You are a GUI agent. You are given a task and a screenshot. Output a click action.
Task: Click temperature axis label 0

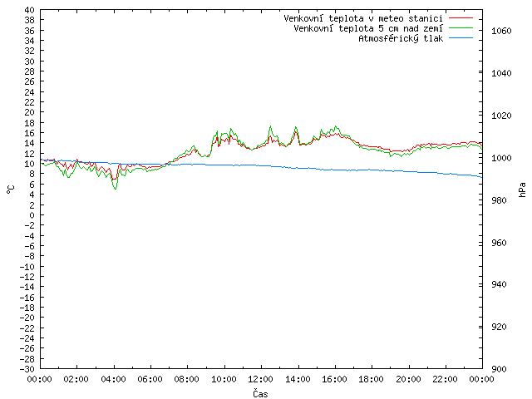(x=32, y=215)
